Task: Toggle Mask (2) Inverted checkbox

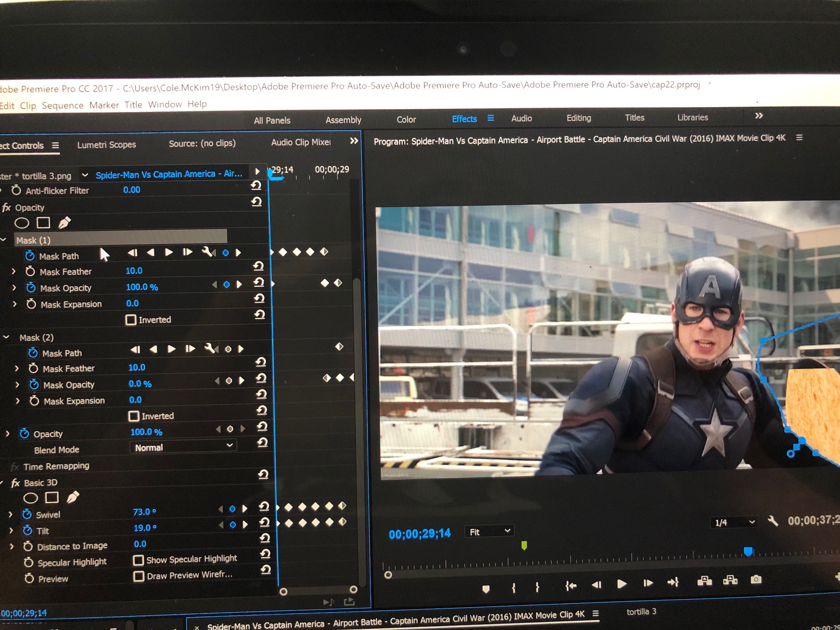Action: (x=134, y=416)
